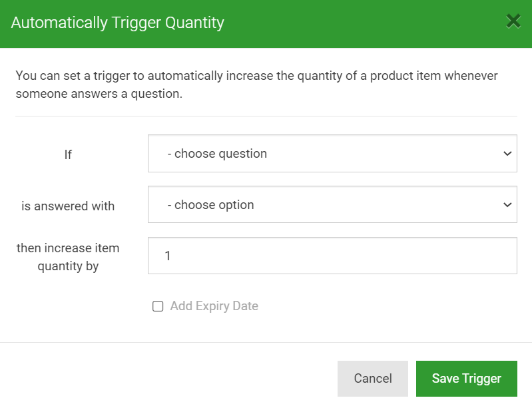Open the choose question dropdown
Screen dimensions: 532x412
click(x=332, y=153)
